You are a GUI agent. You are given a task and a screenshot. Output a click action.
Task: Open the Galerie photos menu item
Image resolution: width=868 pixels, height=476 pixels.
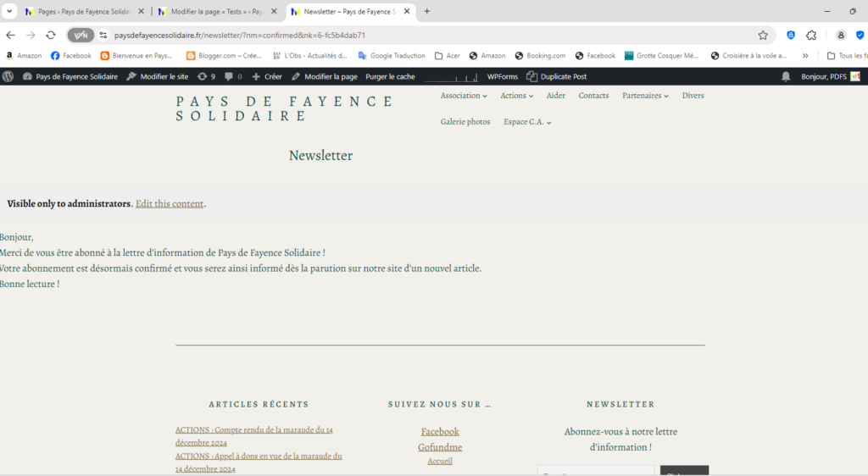pos(465,122)
